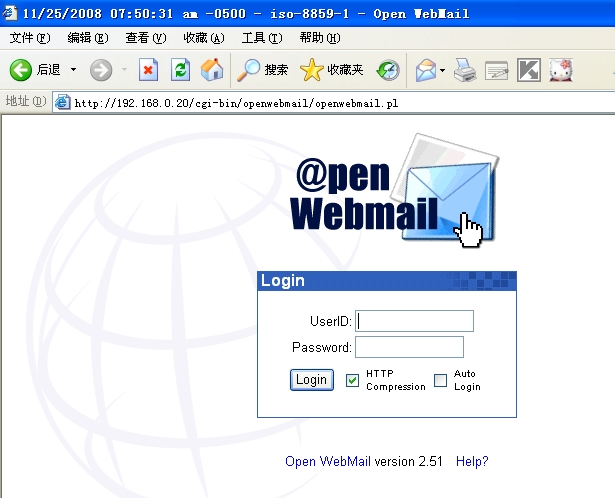Image resolution: width=615 pixels, height=498 pixels.
Task: Open the History clock icon
Action: 388,70
